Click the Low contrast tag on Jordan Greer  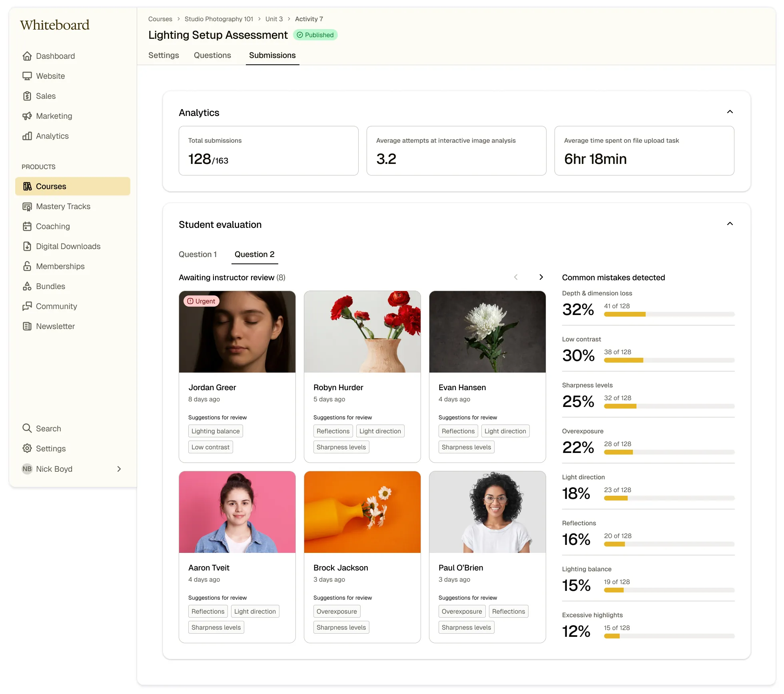tap(210, 447)
